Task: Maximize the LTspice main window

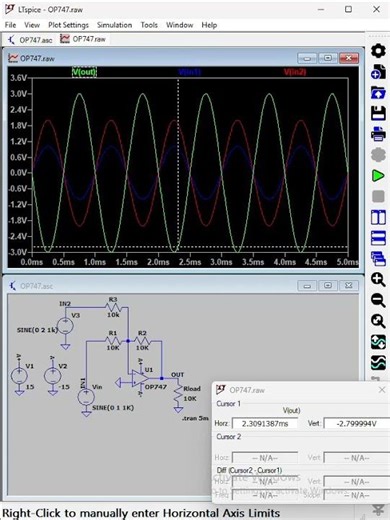Action: click(x=348, y=9)
